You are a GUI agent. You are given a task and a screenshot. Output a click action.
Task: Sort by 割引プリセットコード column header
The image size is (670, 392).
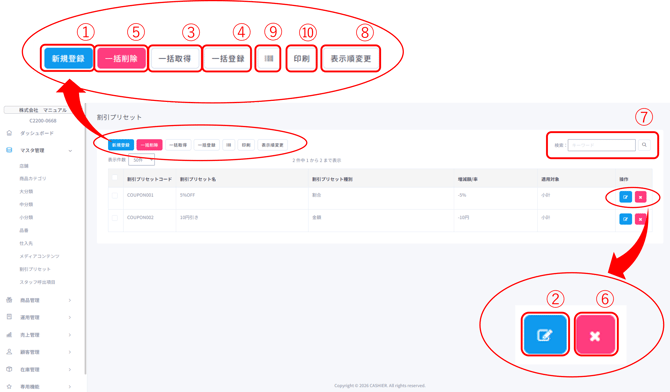150,180
